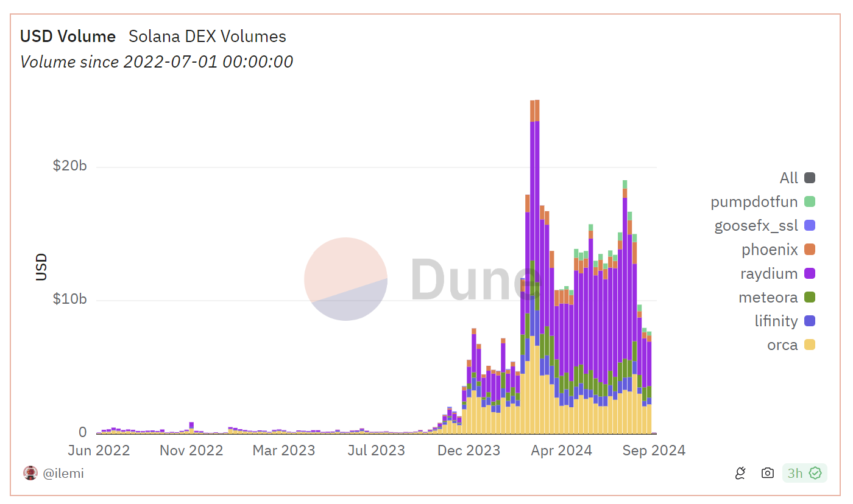Image resolution: width=853 pixels, height=504 pixels.
Task: Click the 3h refresh status badge
Action: point(805,473)
